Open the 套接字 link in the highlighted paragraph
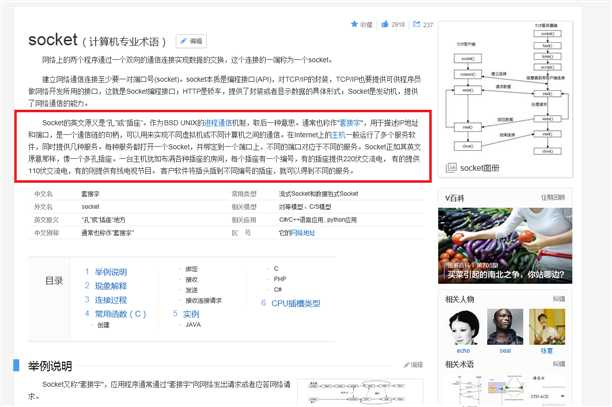Viewport: 612px width, 407px height. [x=350, y=123]
